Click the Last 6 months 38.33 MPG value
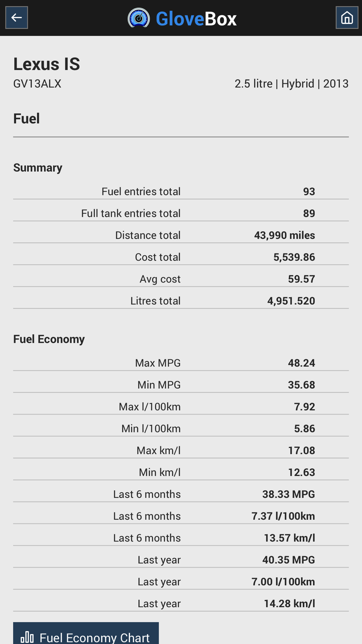Viewport: 362px width, 644px height. pyautogui.click(x=289, y=494)
